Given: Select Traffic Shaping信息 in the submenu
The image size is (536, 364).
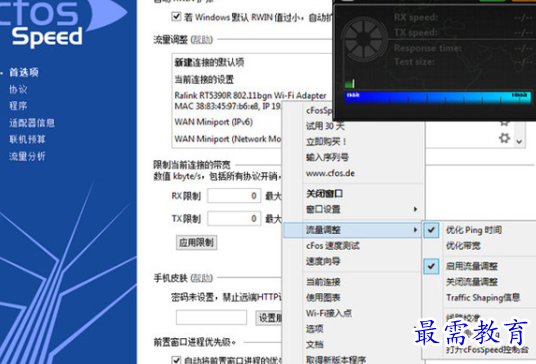Looking at the screenshot, I should (x=483, y=298).
